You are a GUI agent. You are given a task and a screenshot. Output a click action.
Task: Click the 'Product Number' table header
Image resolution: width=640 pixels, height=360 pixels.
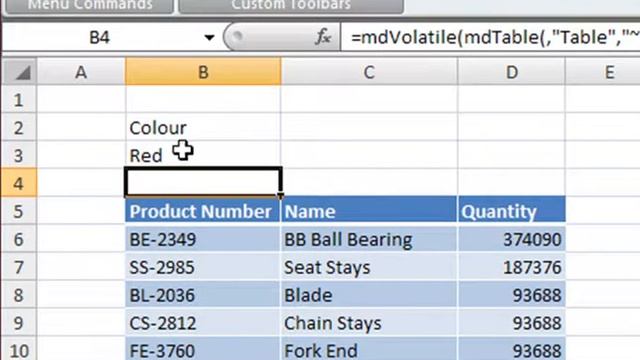click(203, 211)
